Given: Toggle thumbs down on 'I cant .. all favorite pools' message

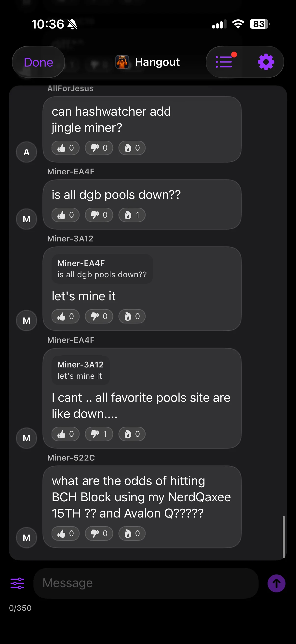Looking at the screenshot, I should [99, 434].
